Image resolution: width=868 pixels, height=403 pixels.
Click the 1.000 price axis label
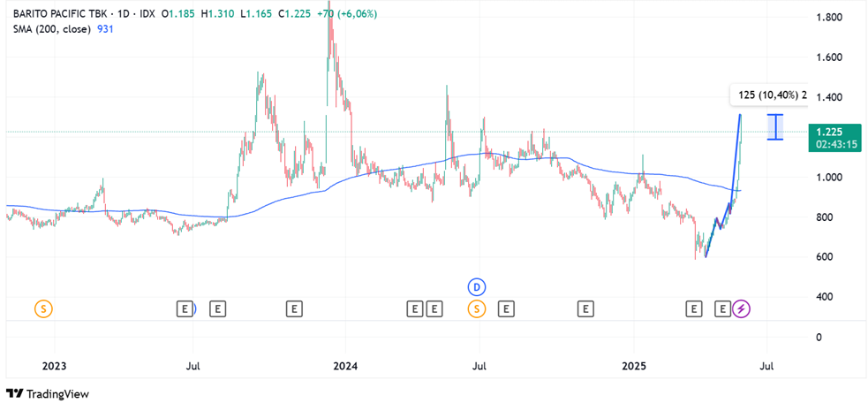click(x=830, y=178)
